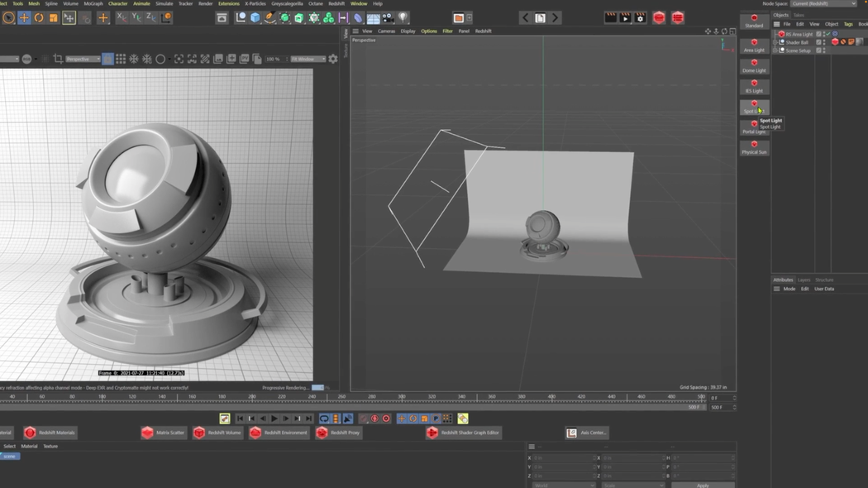The image size is (868, 488).
Task: Click the Apply button at bottom right
Action: pos(703,486)
